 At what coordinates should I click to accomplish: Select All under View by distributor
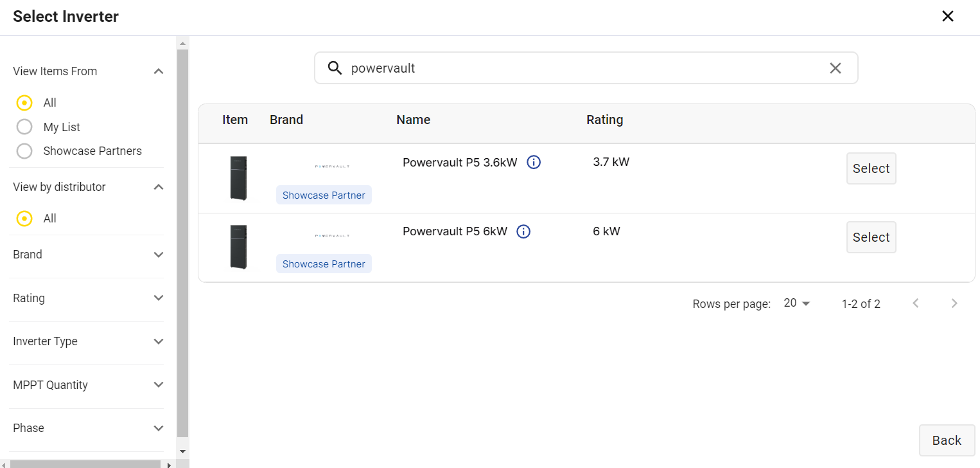(x=24, y=219)
